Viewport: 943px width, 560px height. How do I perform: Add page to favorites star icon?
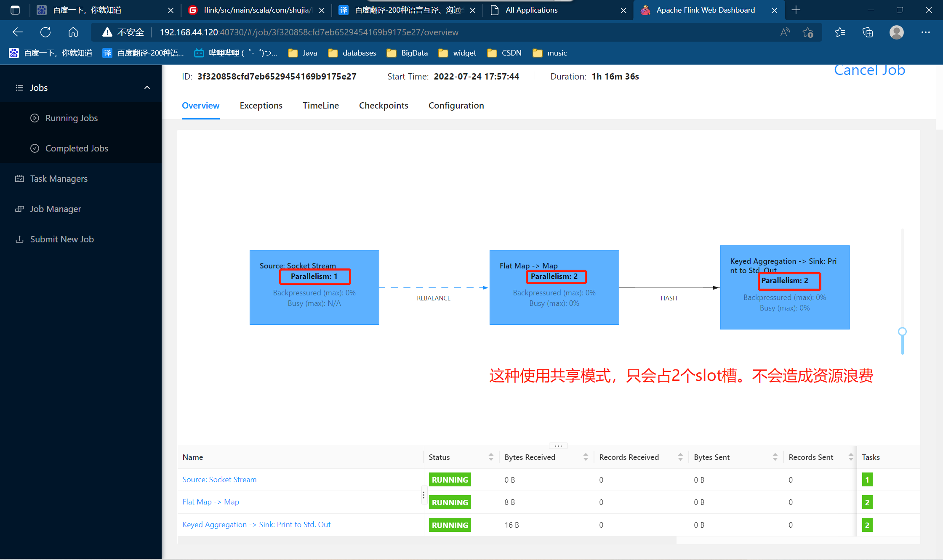coord(807,32)
